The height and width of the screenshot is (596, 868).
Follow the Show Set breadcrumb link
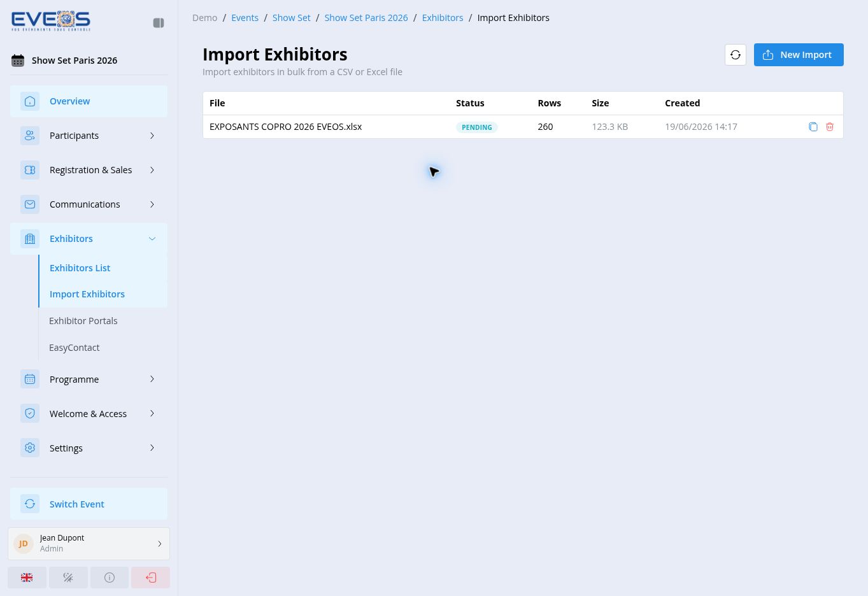tap(292, 18)
